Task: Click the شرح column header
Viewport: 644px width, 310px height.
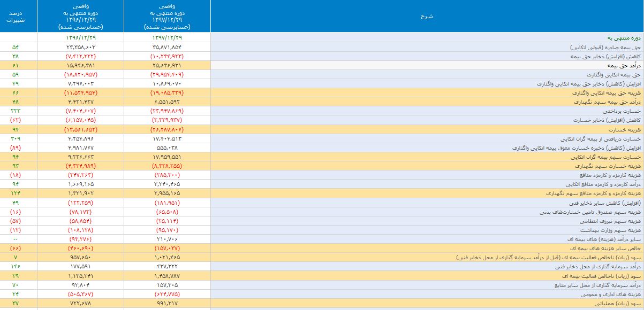Action: [426, 16]
